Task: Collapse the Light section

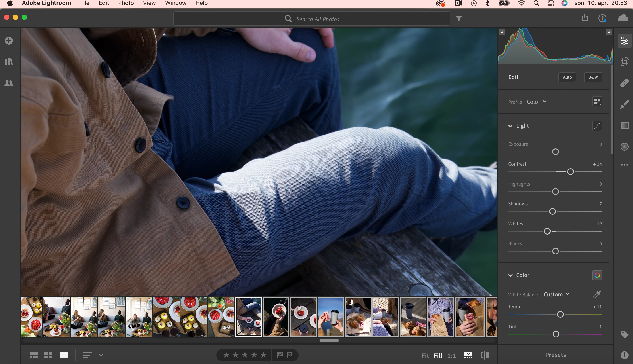Action: coord(510,126)
